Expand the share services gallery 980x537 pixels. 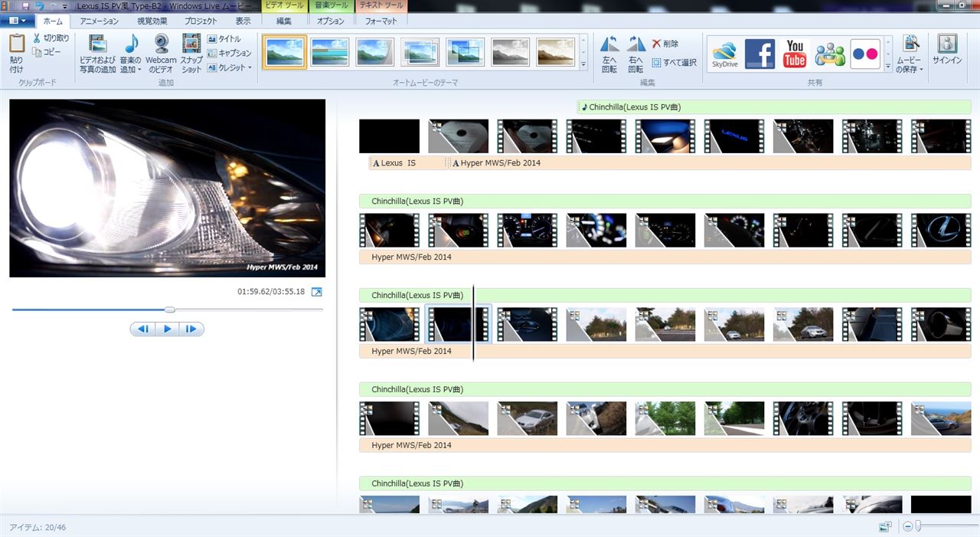tap(888, 66)
